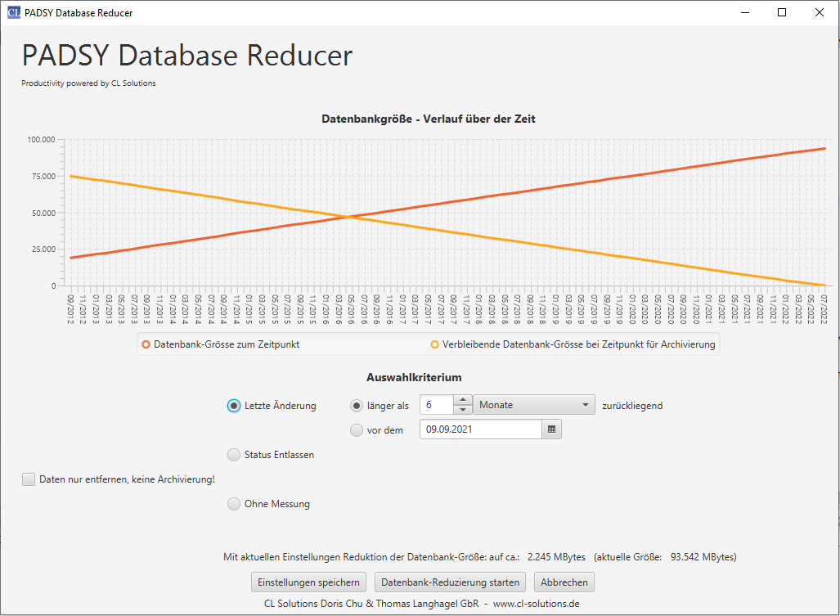This screenshot has width=840, height=616.
Task: Click the x-axis label 09/2012
Action: [70, 309]
